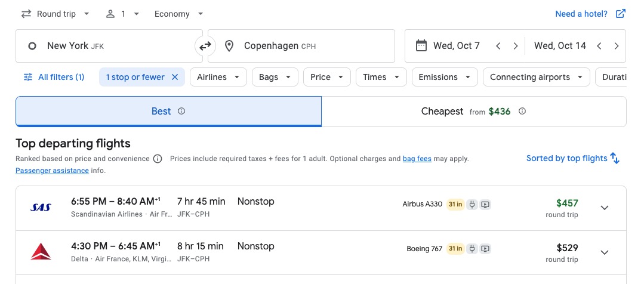Click the calendar icon in departure date
The image size is (644, 284).
421,45
